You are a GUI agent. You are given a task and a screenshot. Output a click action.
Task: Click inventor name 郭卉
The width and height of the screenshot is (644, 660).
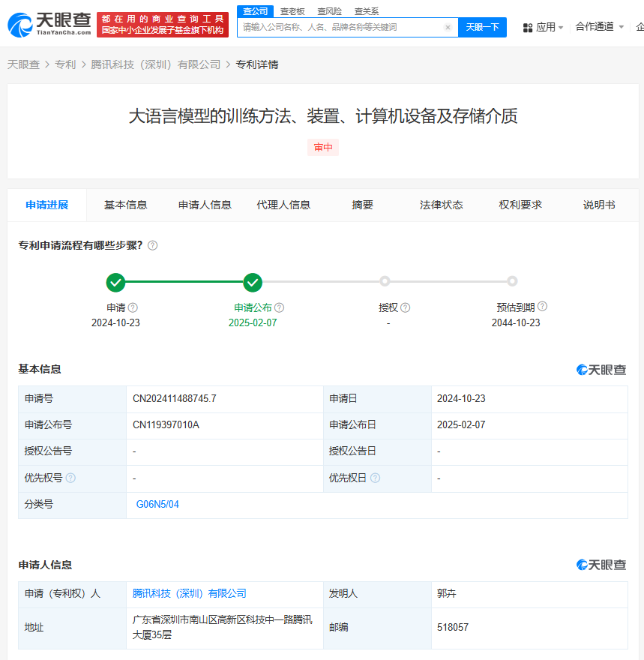[447, 593]
